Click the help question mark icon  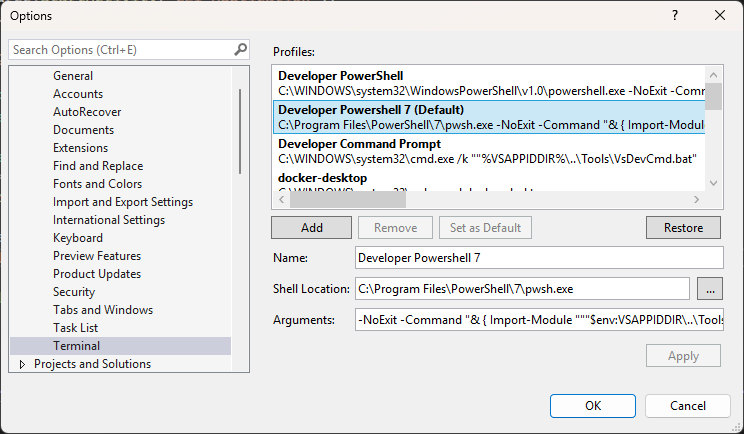(x=675, y=15)
